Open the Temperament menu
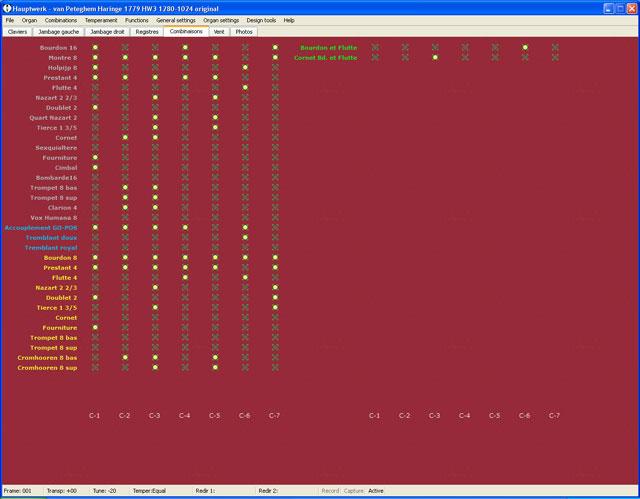Screen dimensions: 640x499 pyautogui.click(x=101, y=20)
